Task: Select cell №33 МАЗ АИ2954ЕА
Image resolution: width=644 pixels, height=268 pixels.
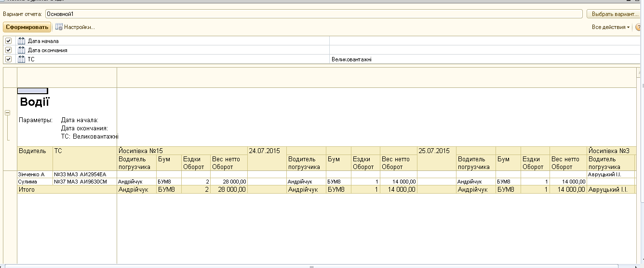Action: pos(84,174)
